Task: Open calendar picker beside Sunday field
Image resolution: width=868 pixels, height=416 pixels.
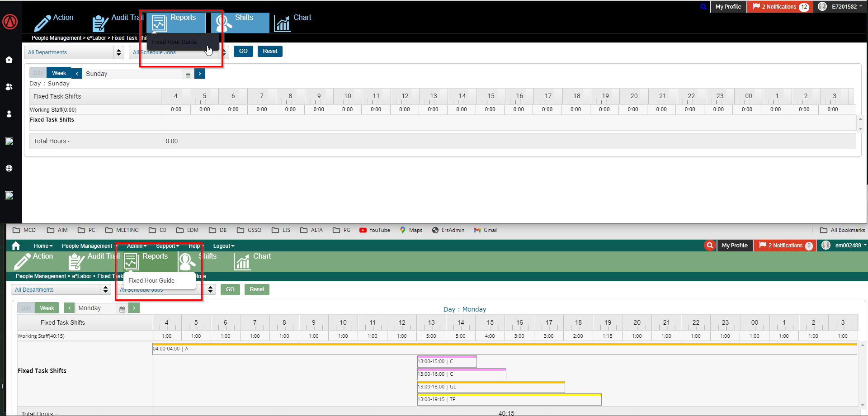Action: pos(188,75)
